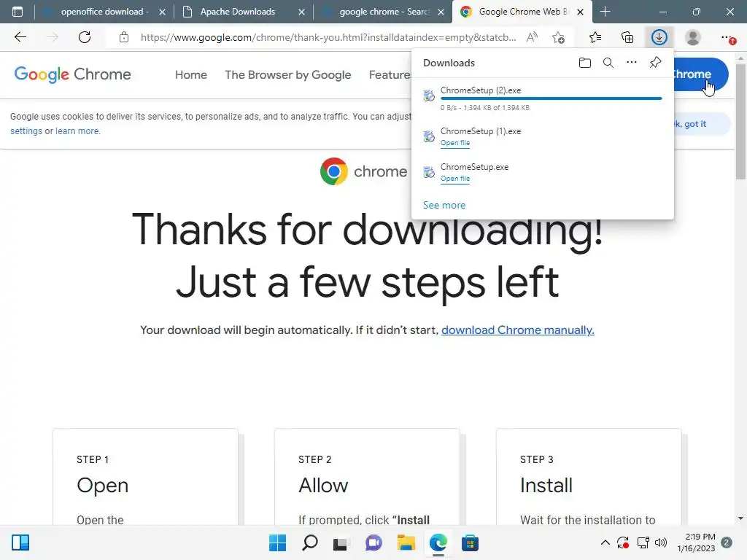The image size is (747, 560).
Task: Open Task View on the taskbar
Action: pos(340,542)
